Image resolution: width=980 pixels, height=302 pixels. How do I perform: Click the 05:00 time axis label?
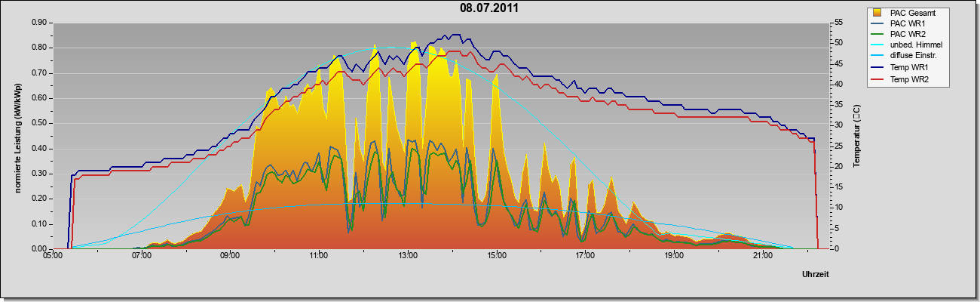click(53, 257)
